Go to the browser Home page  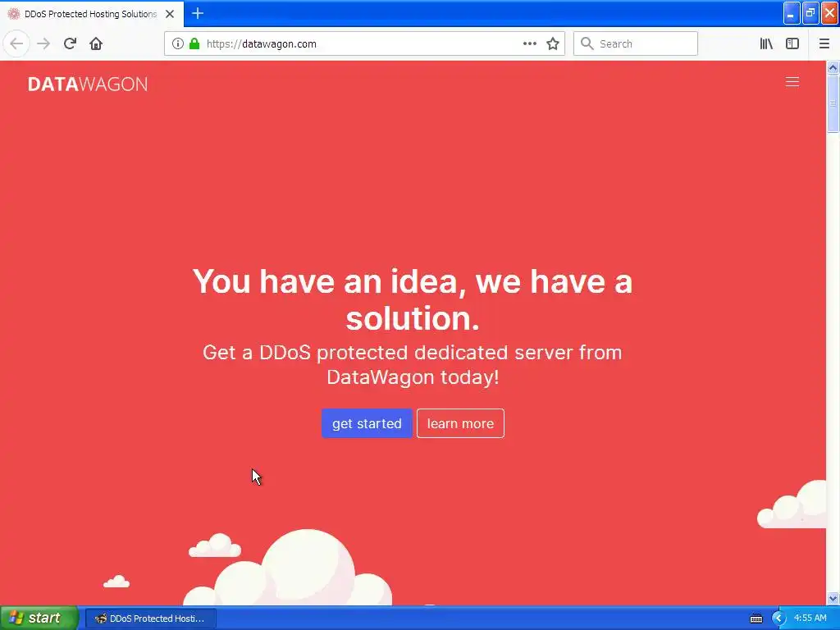pos(96,43)
